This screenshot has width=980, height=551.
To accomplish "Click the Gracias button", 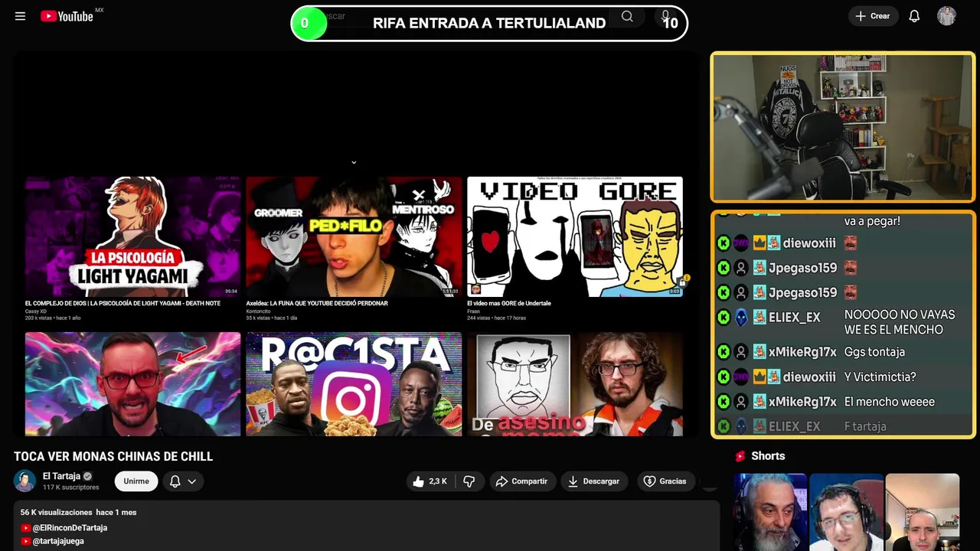I will click(665, 481).
